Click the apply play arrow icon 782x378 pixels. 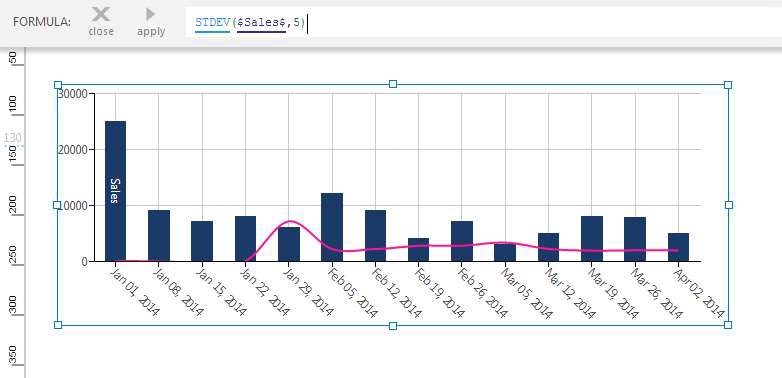coord(151,14)
